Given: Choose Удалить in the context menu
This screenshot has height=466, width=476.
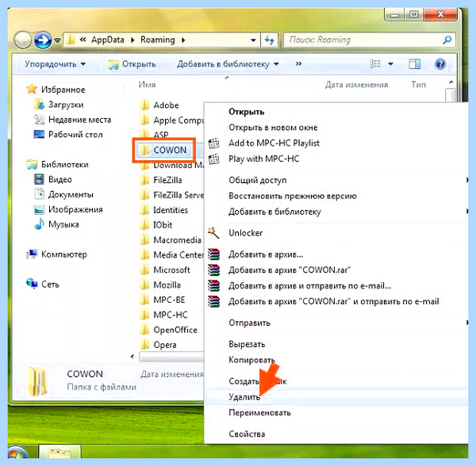Looking at the screenshot, I should pos(336,397).
